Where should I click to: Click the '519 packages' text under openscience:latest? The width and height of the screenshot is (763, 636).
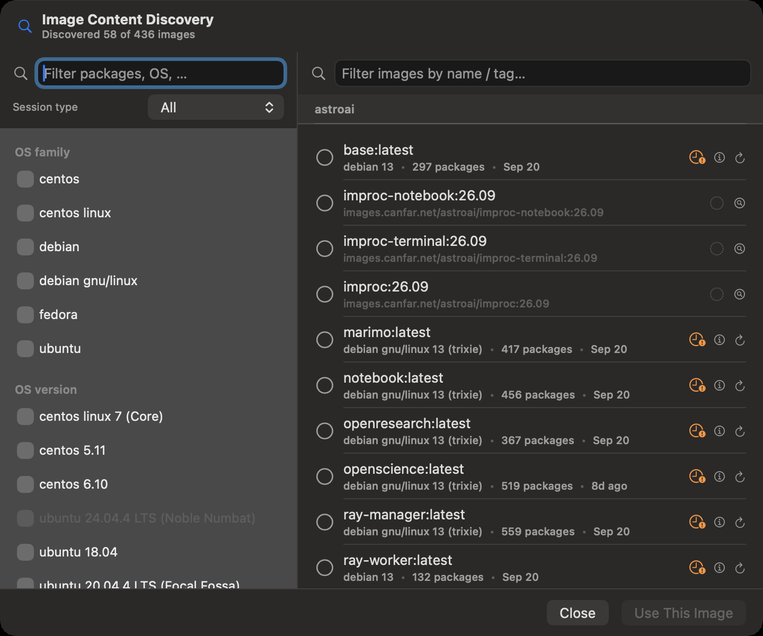coord(537,486)
